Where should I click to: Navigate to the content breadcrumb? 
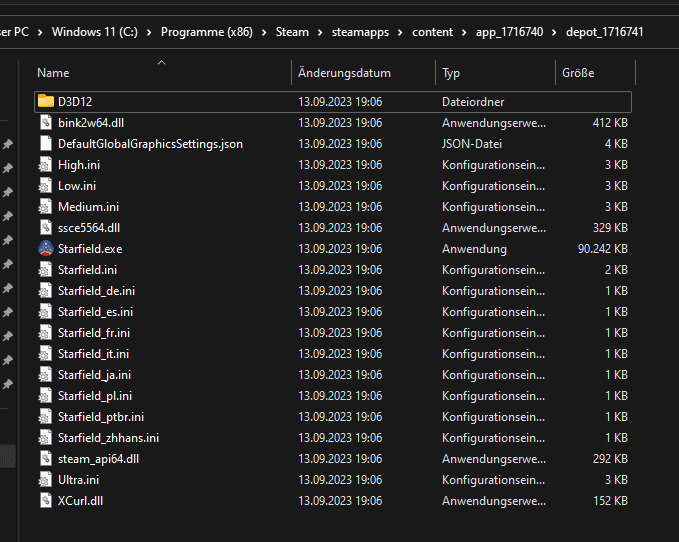coord(432,32)
